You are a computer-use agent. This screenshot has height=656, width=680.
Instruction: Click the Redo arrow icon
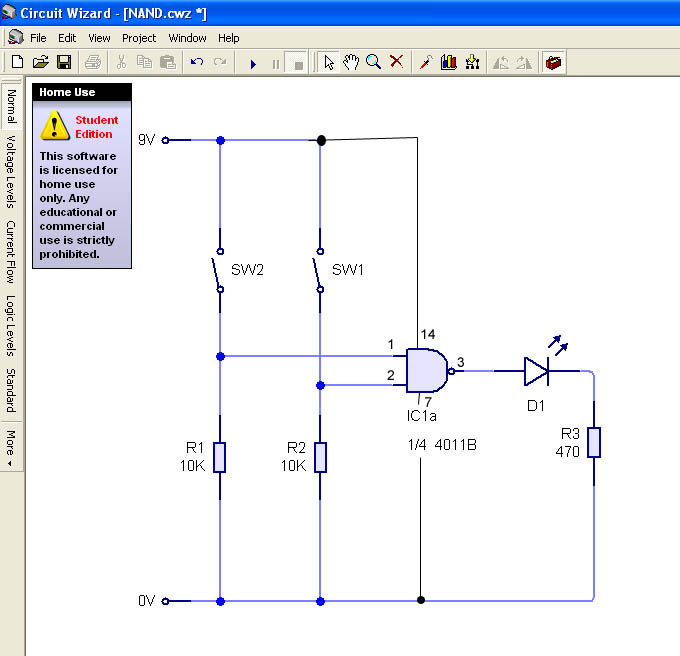pyautogui.click(x=220, y=62)
